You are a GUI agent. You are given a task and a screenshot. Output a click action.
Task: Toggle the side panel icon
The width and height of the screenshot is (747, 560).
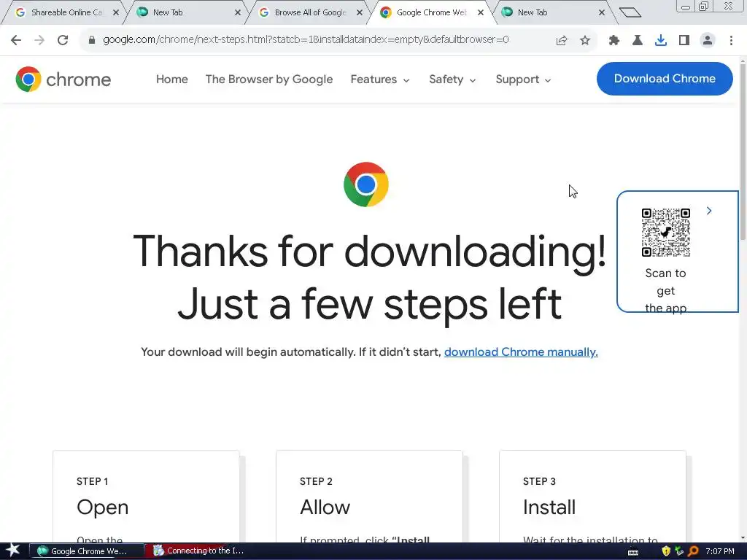click(x=684, y=41)
